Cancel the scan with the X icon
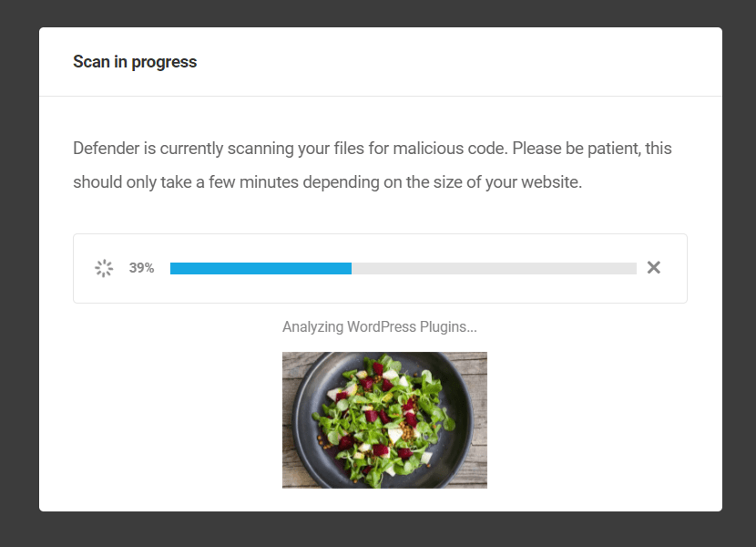The width and height of the screenshot is (756, 547). click(x=653, y=267)
